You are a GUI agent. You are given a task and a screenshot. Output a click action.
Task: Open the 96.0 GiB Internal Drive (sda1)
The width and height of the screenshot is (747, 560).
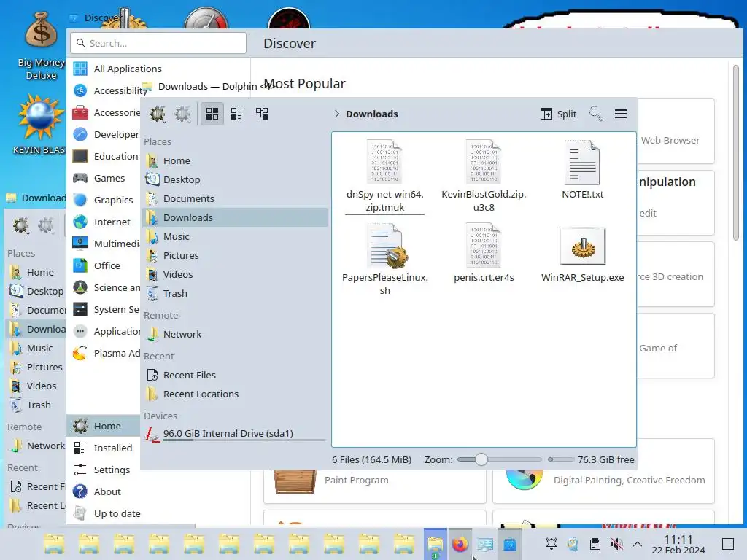(235, 434)
